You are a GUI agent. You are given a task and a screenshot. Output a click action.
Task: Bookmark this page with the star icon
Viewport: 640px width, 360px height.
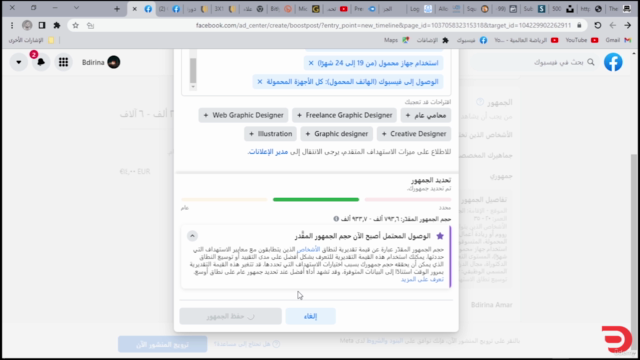point(76,25)
